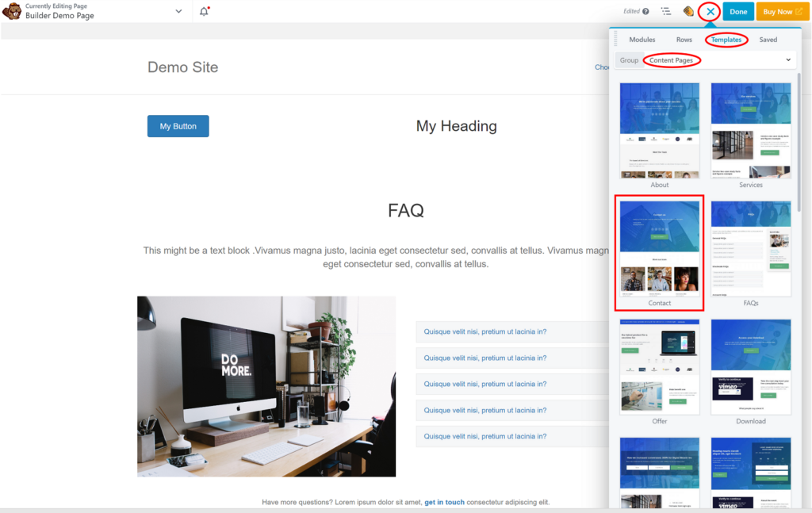The height and width of the screenshot is (513, 812).
Task: Click the panel drag handle grip
Action: 615,39
